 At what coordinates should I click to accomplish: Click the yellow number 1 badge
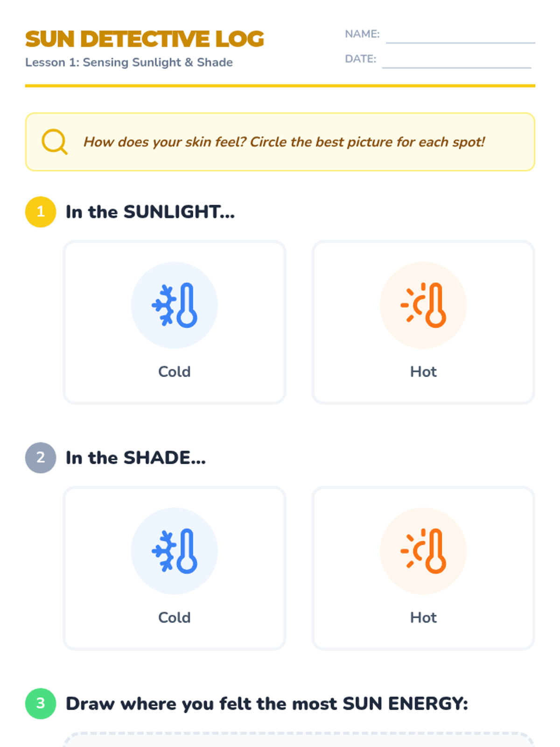(x=41, y=212)
